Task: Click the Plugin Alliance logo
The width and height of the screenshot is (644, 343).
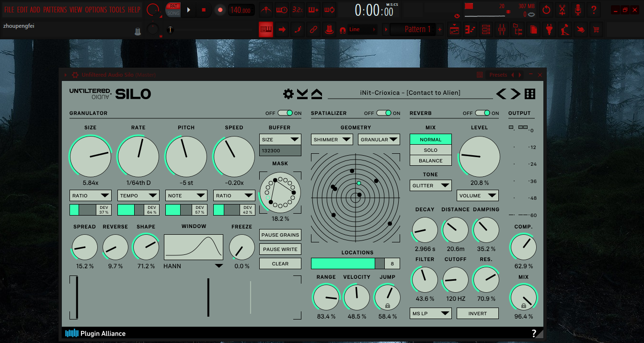Action: 95,333
